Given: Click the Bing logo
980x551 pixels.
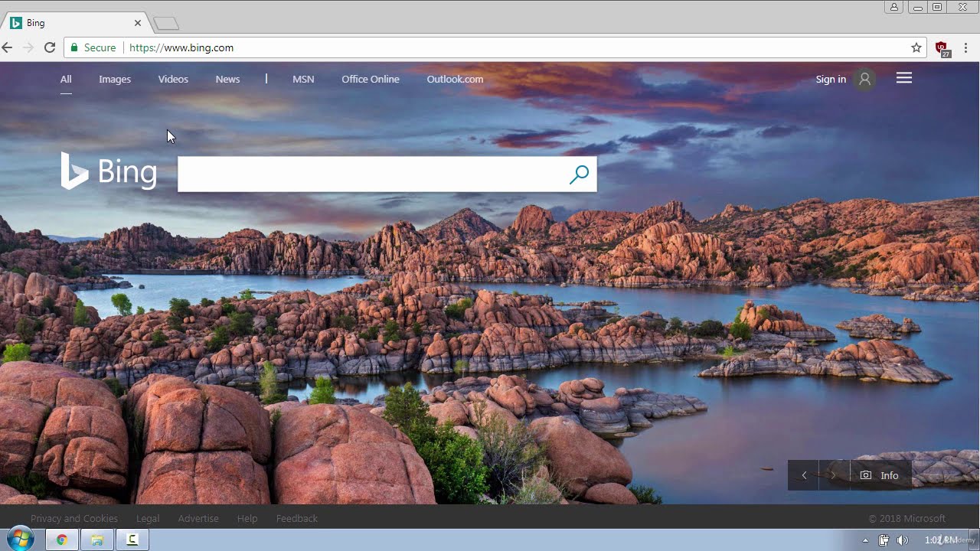Looking at the screenshot, I should 109,171.
